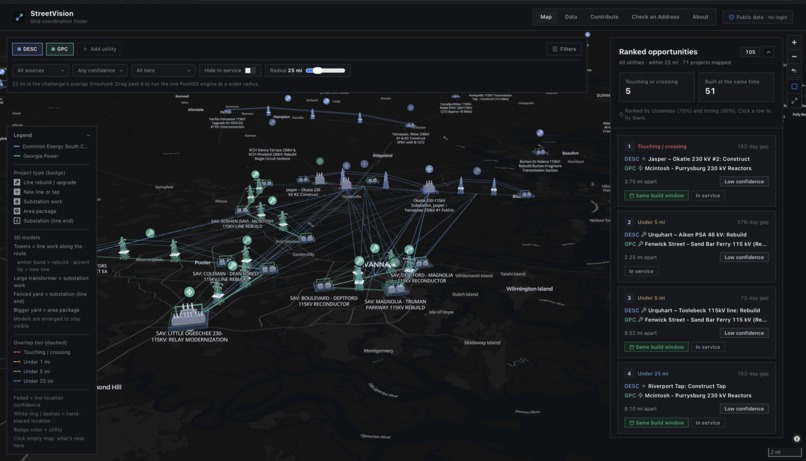
Task: Click In service tag on opportunity 2
Action: pyautogui.click(x=641, y=271)
